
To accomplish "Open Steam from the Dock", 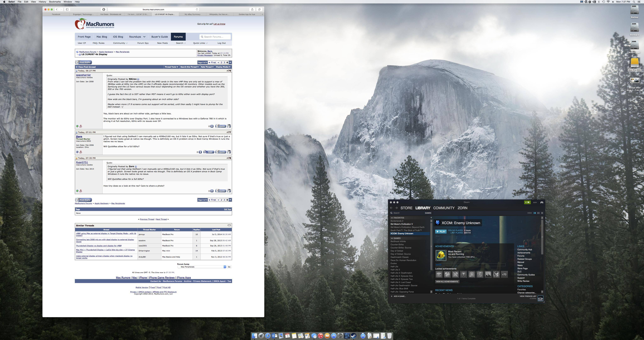I will 353,336.
